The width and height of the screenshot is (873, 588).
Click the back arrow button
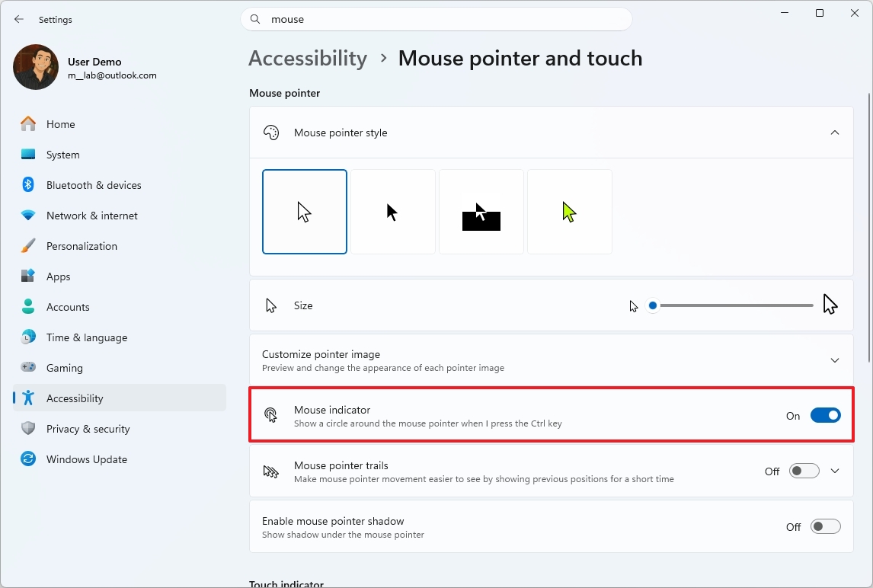click(x=18, y=19)
